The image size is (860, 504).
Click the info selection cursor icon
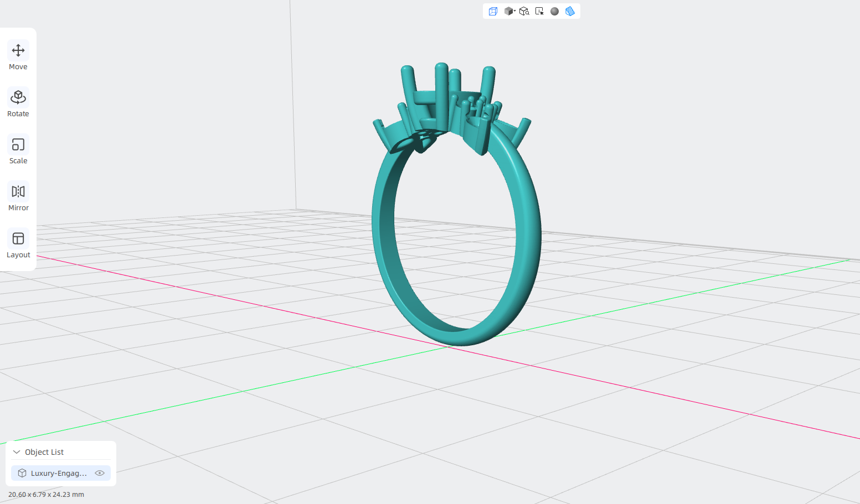tap(539, 11)
